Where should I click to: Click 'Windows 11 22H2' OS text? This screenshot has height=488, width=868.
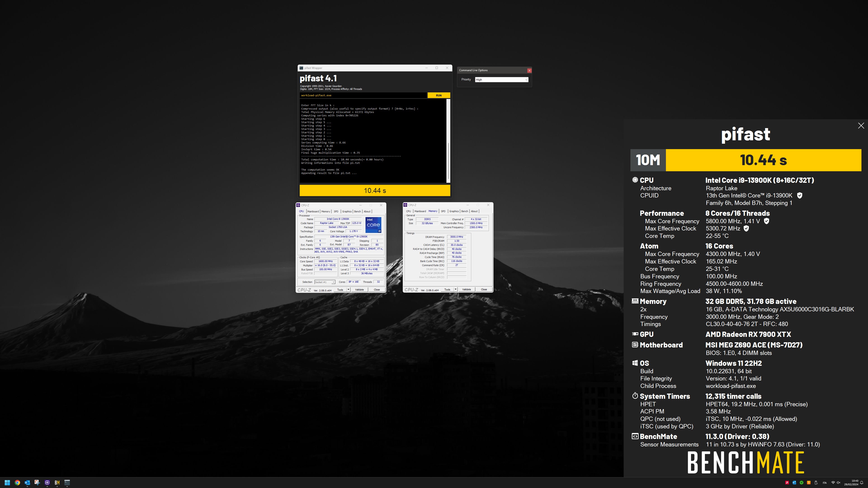coord(734,363)
